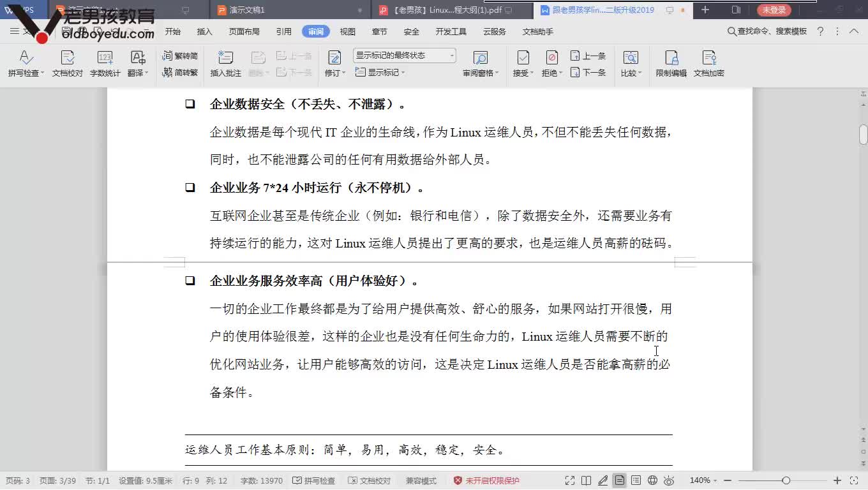Expand the reject dropdown arrow

(x=561, y=73)
